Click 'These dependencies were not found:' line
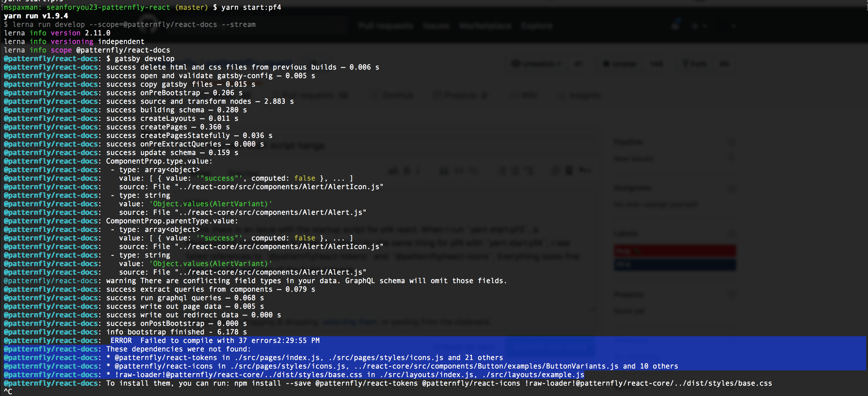The image size is (868, 396). 127,349
